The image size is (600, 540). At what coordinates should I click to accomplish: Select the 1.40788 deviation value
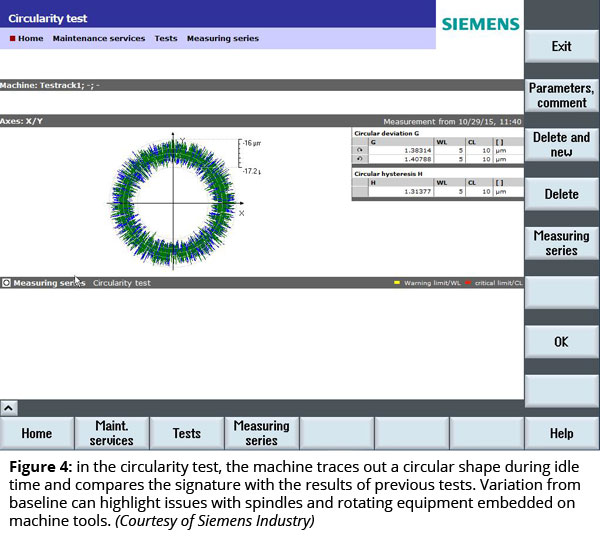[x=417, y=159]
